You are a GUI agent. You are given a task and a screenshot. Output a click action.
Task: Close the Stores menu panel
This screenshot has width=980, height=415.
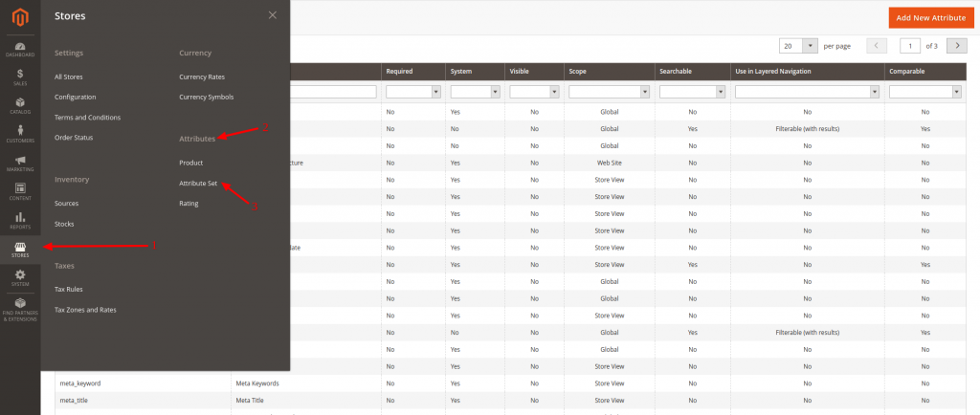tap(273, 15)
